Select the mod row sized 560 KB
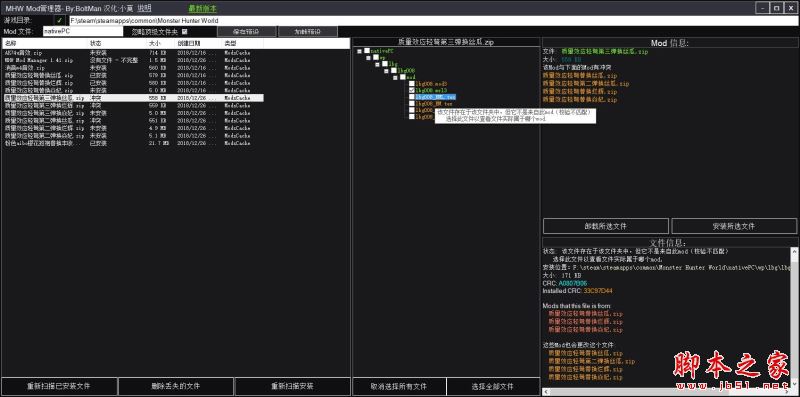Viewport: 800px width, 397px height. pyautogui.click(x=133, y=67)
